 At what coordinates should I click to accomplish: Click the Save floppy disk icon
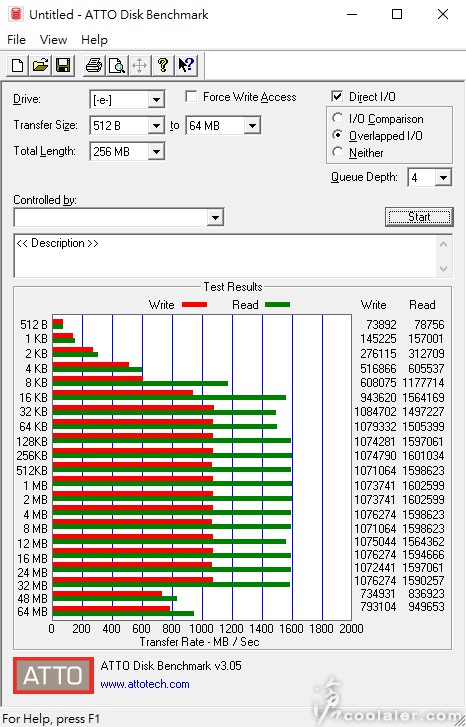coord(63,65)
